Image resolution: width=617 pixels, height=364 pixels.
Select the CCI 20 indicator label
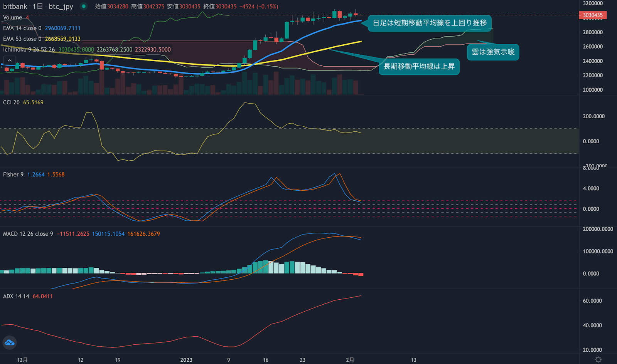12,102
